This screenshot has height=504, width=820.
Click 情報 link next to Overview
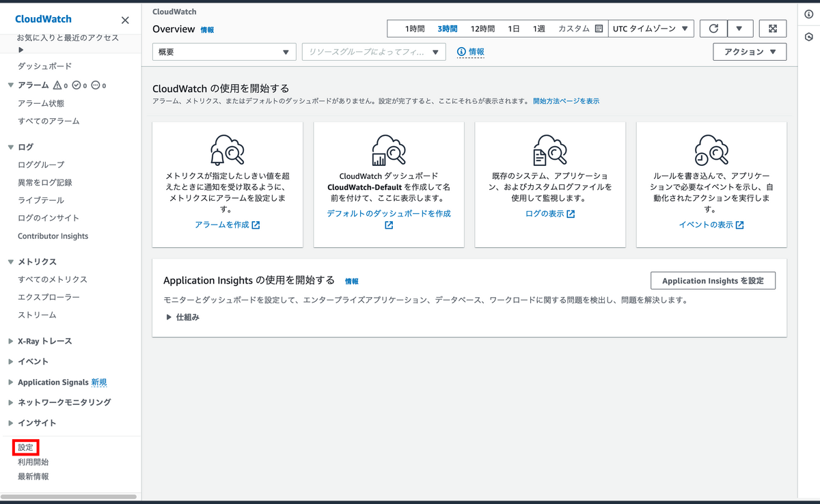click(207, 30)
